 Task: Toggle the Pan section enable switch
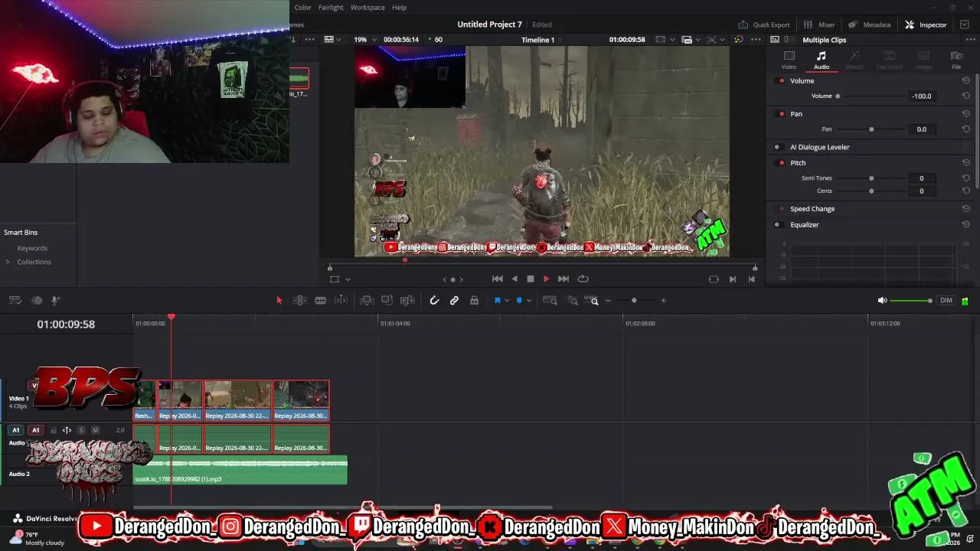(x=781, y=114)
